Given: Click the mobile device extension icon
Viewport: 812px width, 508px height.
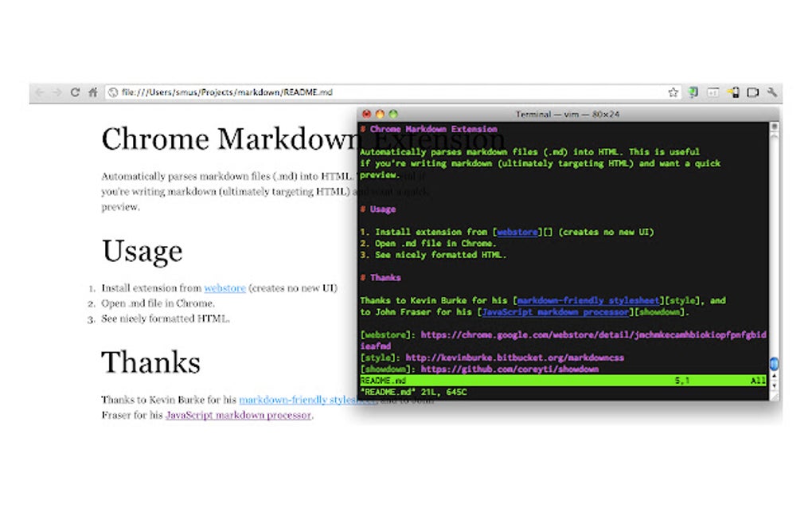Looking at the screenshot, I should (x=734, y=92).
